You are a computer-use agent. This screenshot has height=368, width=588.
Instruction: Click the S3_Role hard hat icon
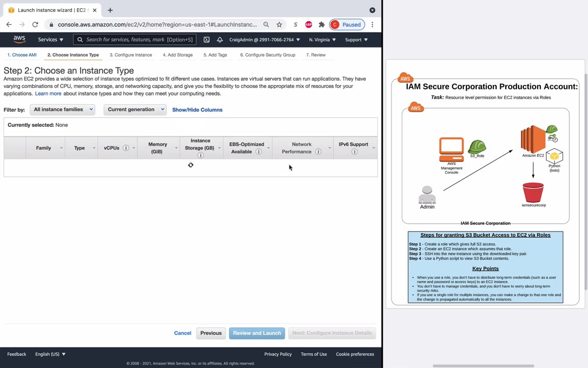click(477, 147)
